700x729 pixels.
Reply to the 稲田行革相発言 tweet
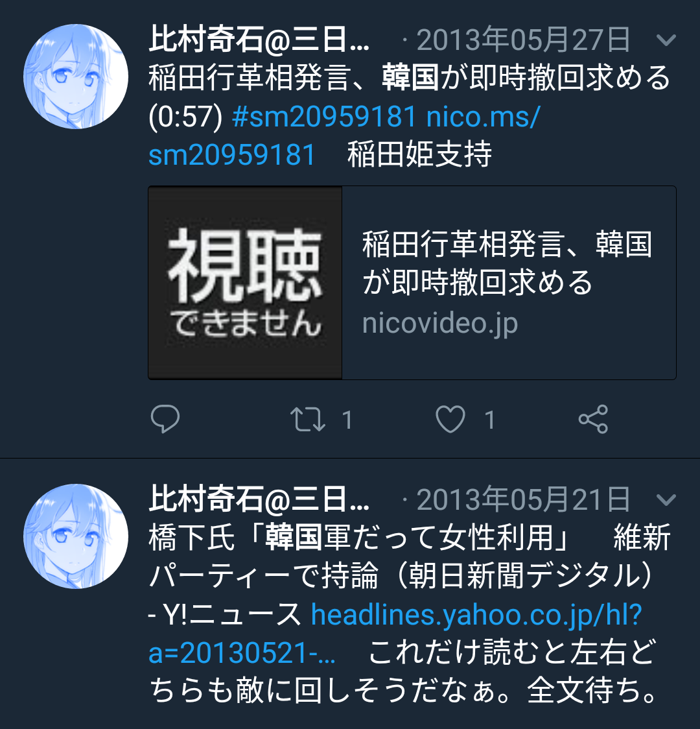pos(165,419)
